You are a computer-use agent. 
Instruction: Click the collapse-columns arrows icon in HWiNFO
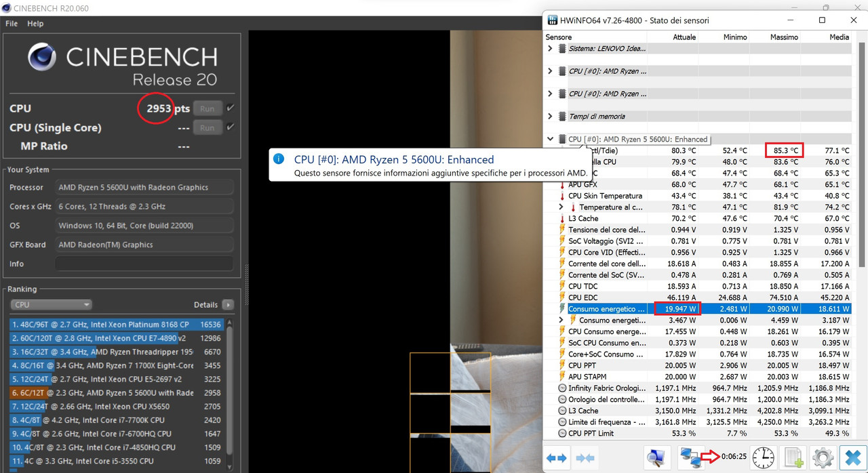point(585,458)
